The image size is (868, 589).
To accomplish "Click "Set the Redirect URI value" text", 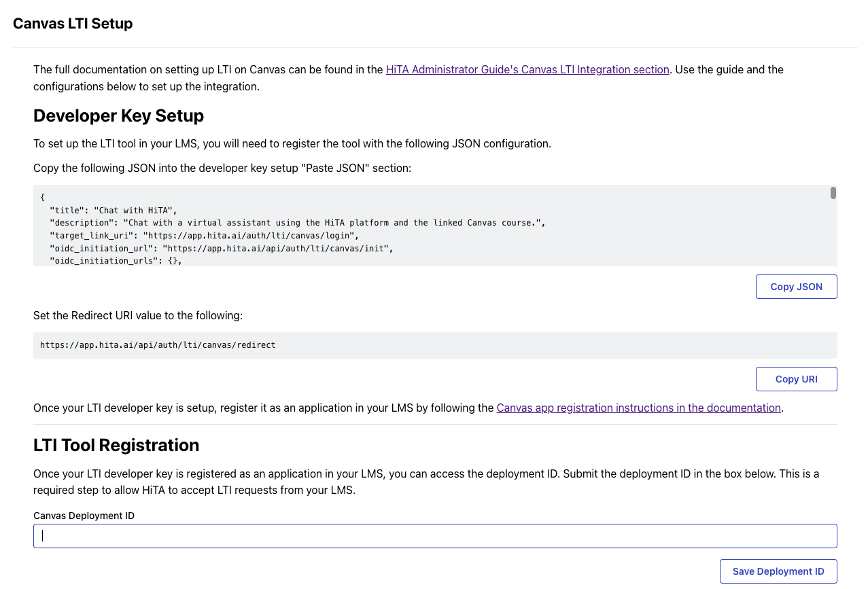I will click(x=138, y=315).
